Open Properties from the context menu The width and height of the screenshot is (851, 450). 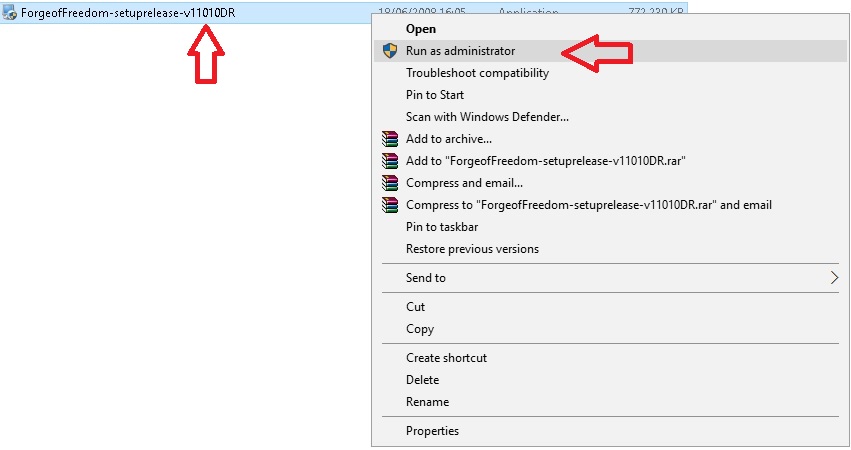(x=433, y=431)
